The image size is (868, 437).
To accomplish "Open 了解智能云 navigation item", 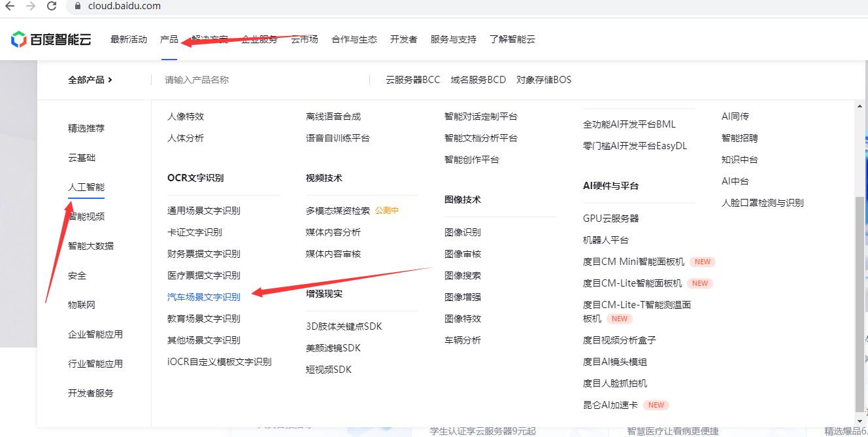I will point(512,39).
